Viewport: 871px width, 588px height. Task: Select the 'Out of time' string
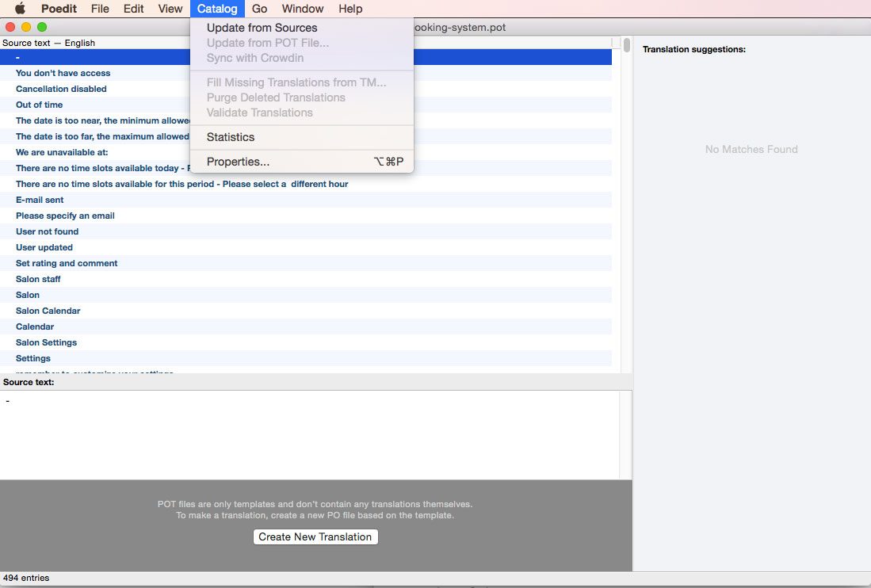[x=39, y=105]
